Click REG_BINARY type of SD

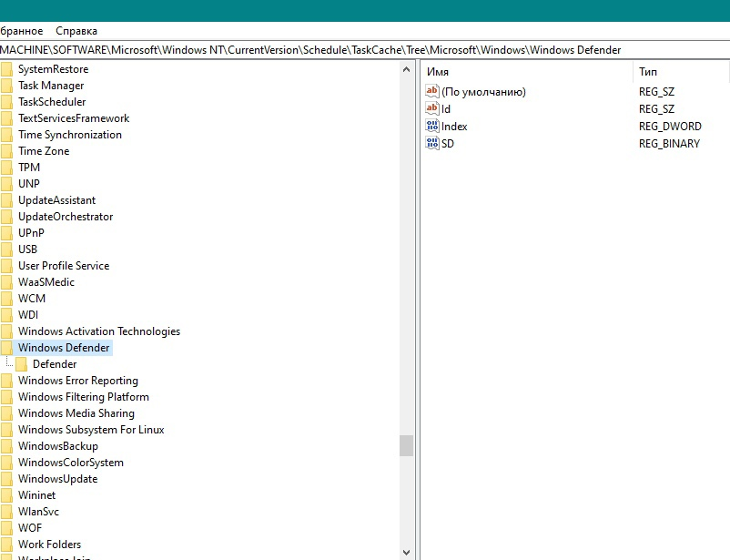coord(669,144)
